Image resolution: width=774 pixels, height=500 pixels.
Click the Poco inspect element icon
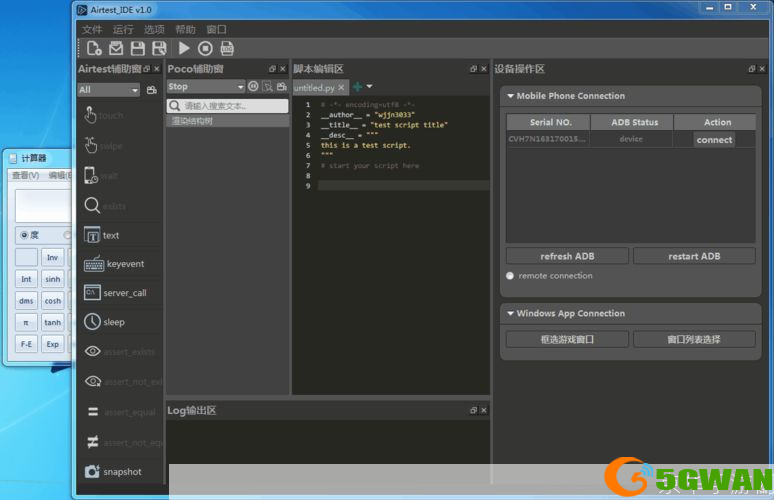pyautogui.click(x=268, y=86)
